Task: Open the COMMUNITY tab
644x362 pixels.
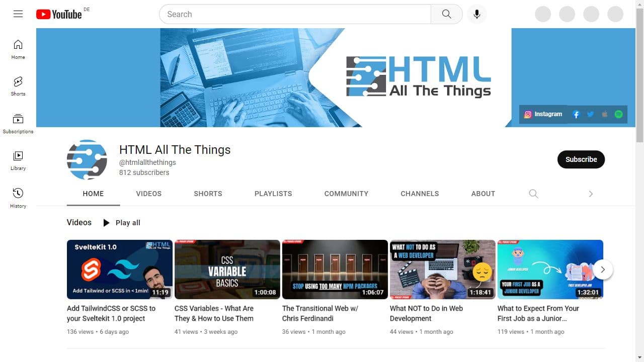Action: (x=346, y=194)
